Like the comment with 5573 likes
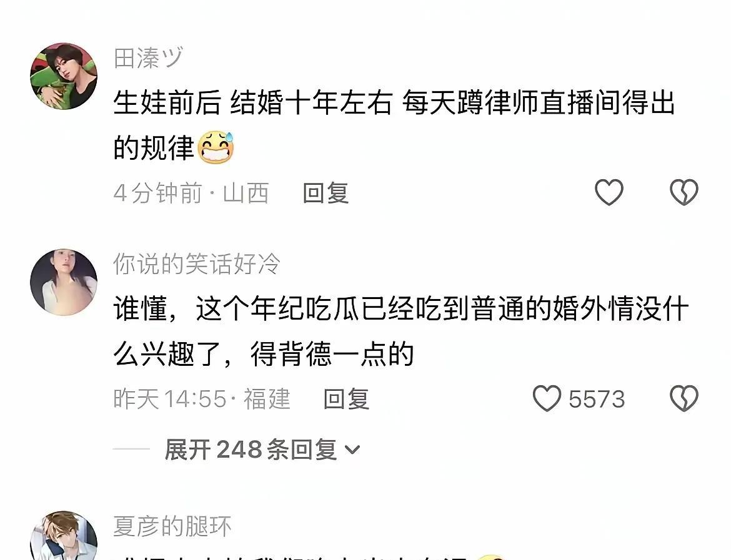Viewport: 731px width, 560px height. (x=547, y=399)
